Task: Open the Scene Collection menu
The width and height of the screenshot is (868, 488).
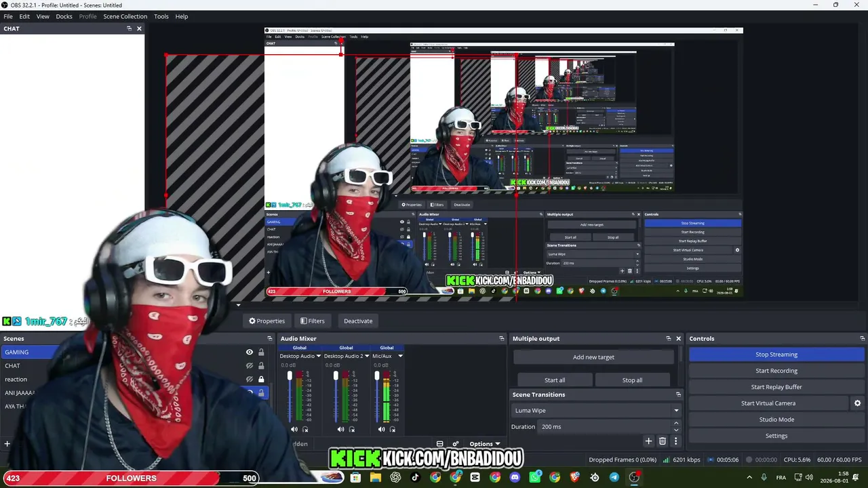Action: coord(125,16)
